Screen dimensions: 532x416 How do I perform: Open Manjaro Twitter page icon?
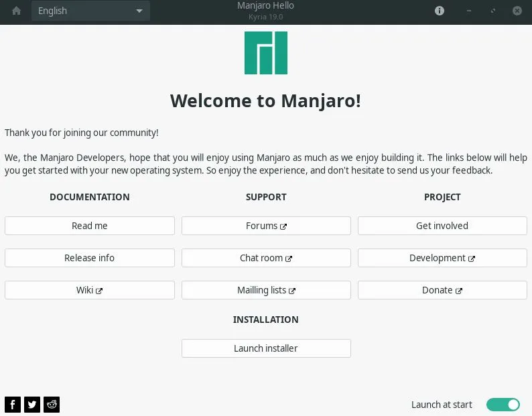pyautogui.click(x=32, y=405)
